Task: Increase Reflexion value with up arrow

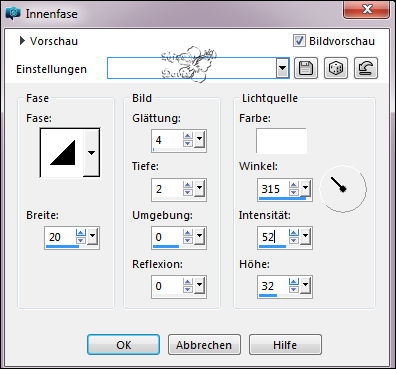Action: coord(188,282)
